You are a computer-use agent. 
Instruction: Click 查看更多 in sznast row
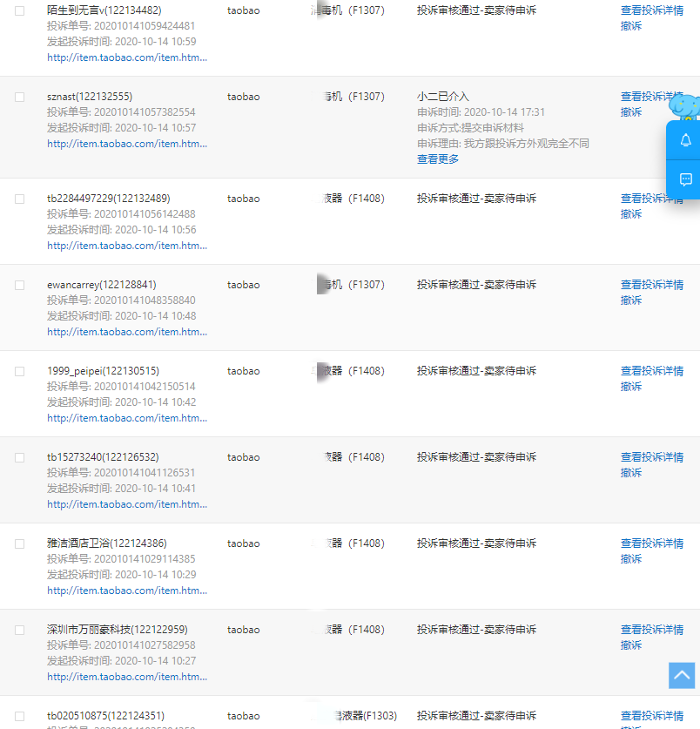[437, 159]
